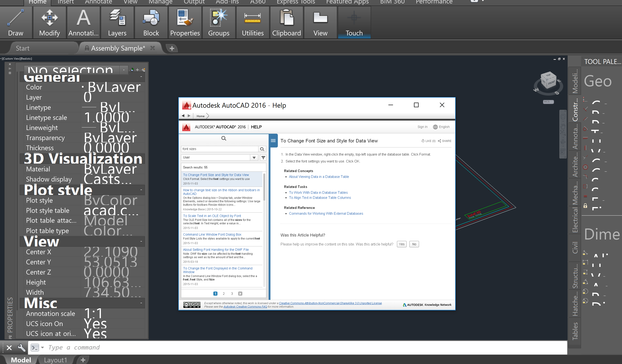Collapse the Misc properties section
Image resolution: width=622 pixels, height=364 pixels.
[141, 303]
